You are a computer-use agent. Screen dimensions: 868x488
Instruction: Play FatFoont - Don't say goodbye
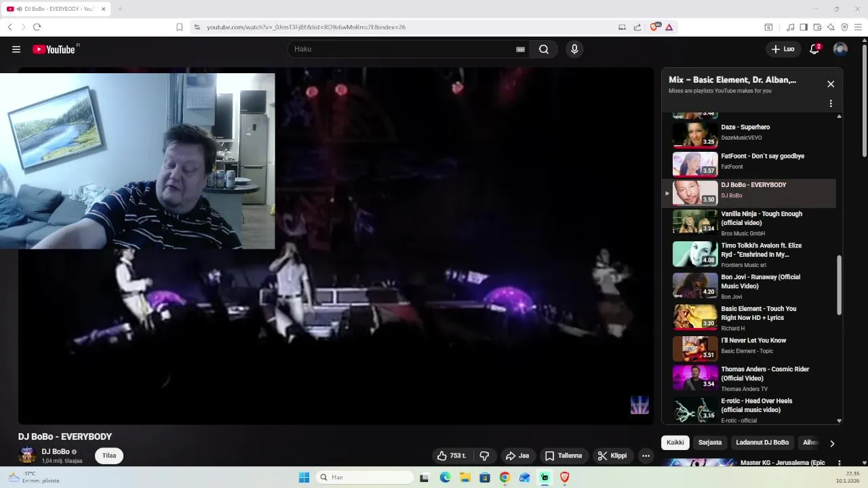pyautogui.click(x=749, y=163)
